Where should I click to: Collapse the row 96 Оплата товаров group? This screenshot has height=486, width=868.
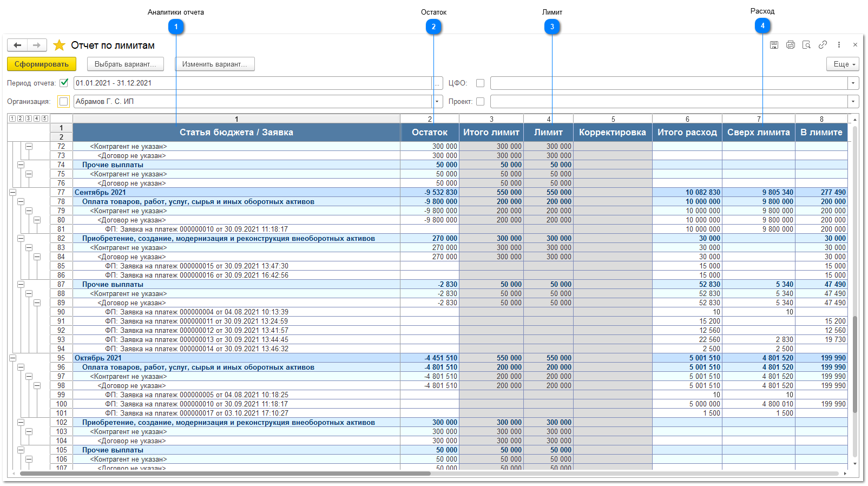pos(21,367)
